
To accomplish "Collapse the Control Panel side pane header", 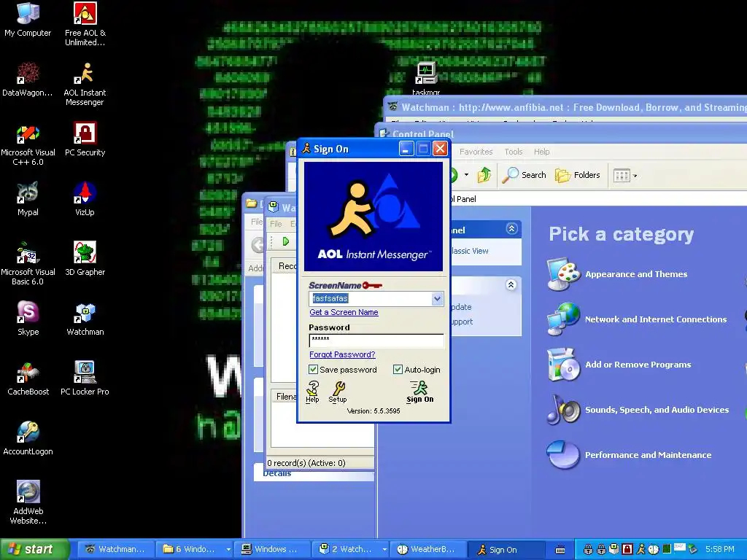I will tap(511, 229).
